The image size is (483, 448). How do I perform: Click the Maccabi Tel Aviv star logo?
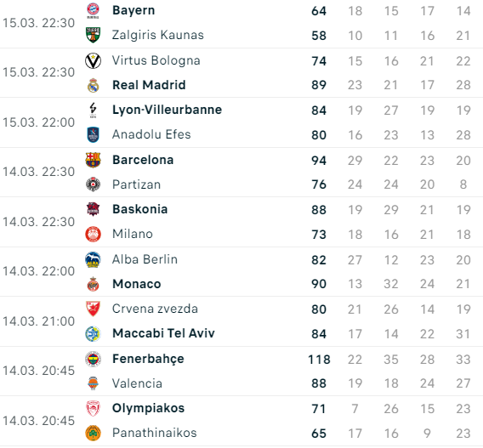(x=93, y=333)
